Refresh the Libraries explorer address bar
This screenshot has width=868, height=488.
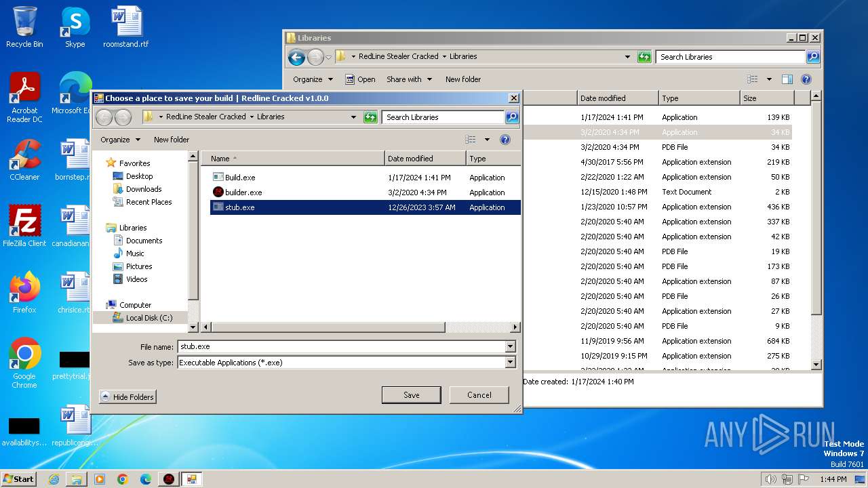645,57
